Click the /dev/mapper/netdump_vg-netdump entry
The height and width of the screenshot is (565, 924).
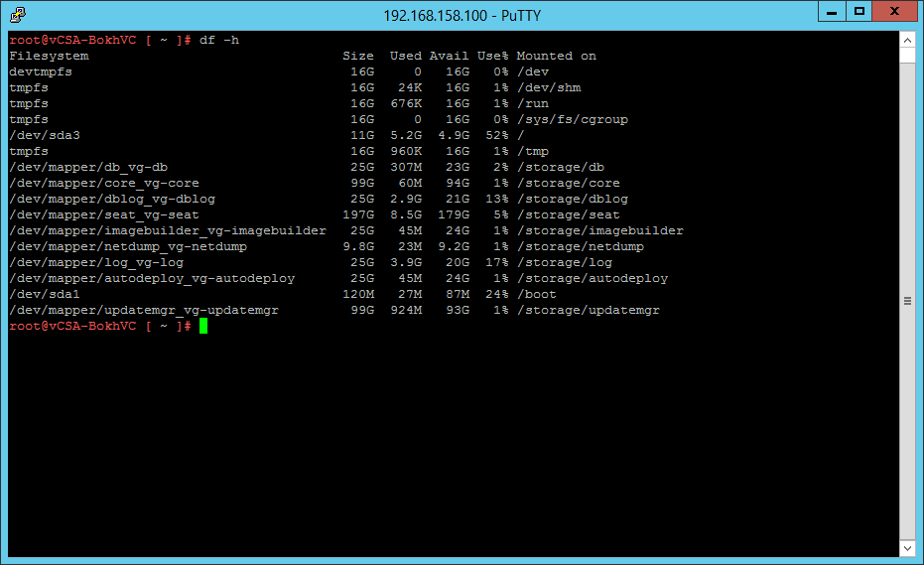coord(128,246)
